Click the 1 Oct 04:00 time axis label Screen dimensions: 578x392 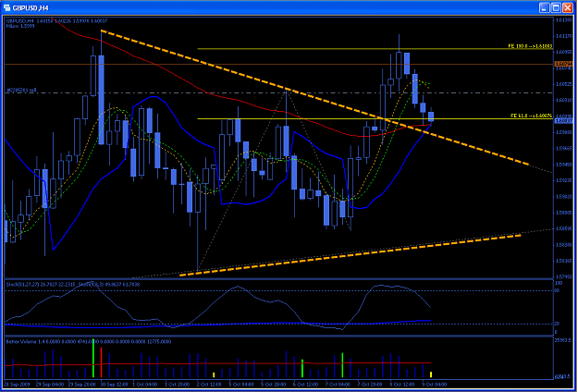(x=144, y=384)
